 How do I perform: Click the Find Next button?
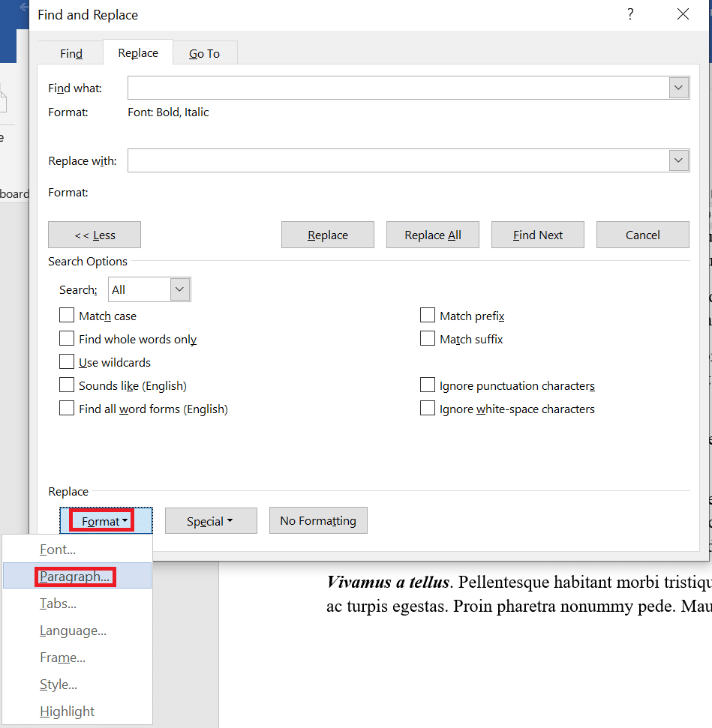[538, 235]
